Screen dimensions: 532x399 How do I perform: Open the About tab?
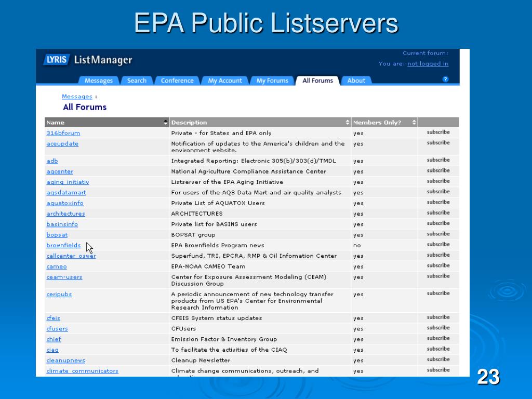(356, 81)
